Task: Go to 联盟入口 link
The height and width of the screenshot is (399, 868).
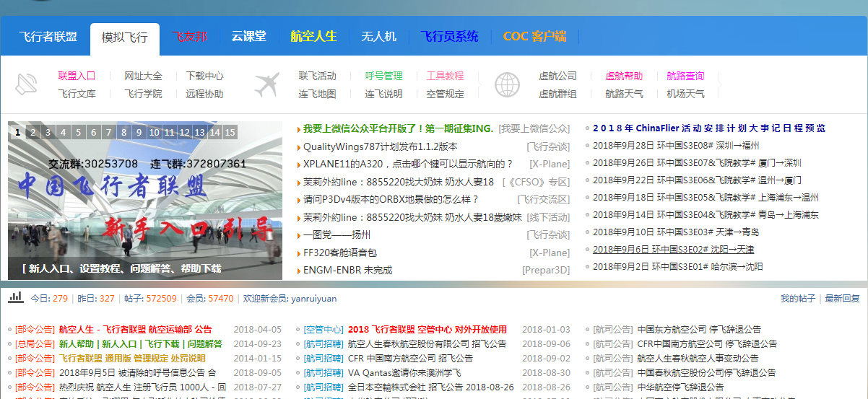Action: pyautogui.click(x=77, y=76)
